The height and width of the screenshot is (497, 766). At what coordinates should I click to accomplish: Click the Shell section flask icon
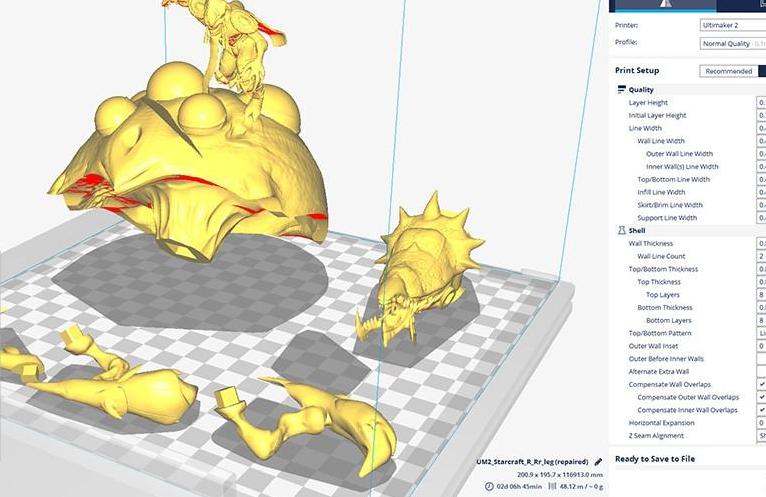621,230
